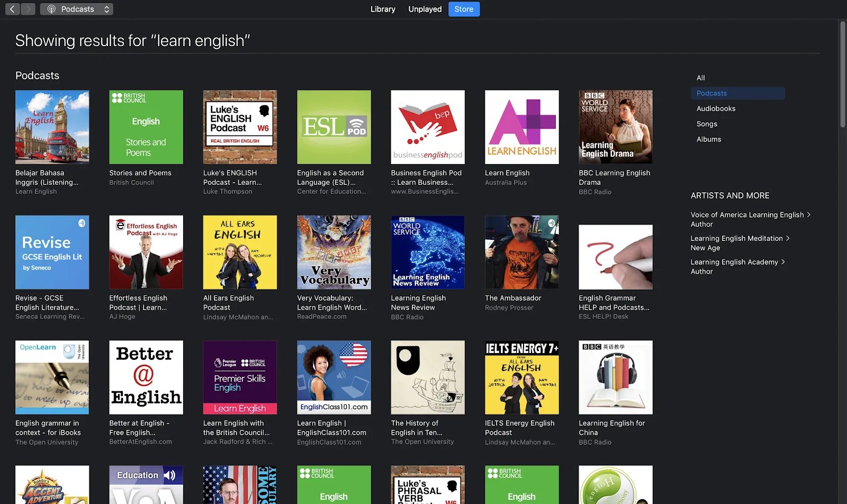The width and height of the screenshot is (847, 504).
Task: Expand chevron beside Learning English Academy
Action: (x=783, y=262)
